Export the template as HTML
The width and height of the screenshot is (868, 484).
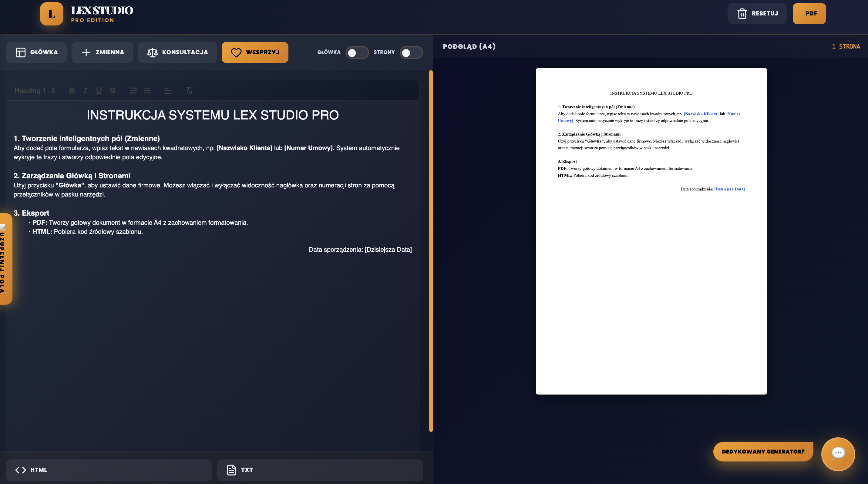pos(109,470)
